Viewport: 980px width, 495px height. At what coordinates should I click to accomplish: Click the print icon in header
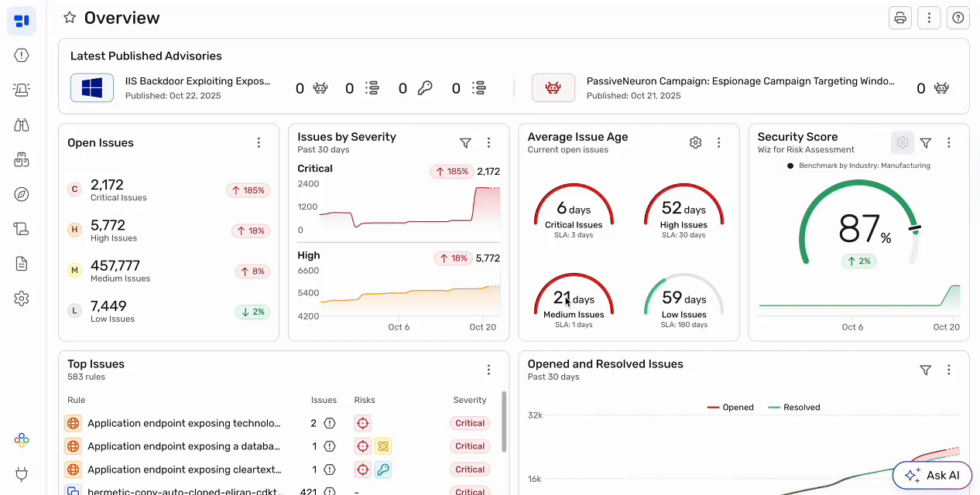899,18
